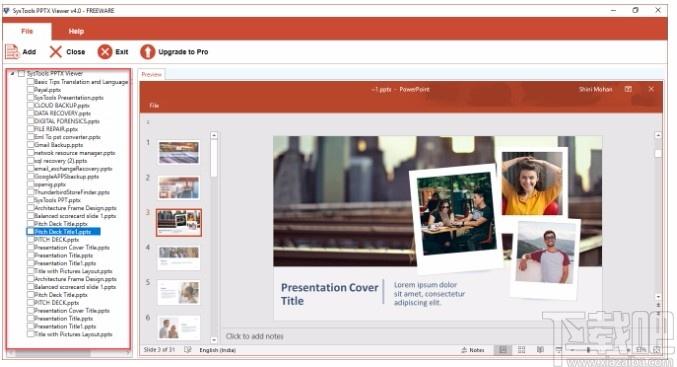Click the 'Lorem ipsum dolor' slide text
Image resolution: width=677 pixels, height=367 pixels.
click(x=430, y=294)
